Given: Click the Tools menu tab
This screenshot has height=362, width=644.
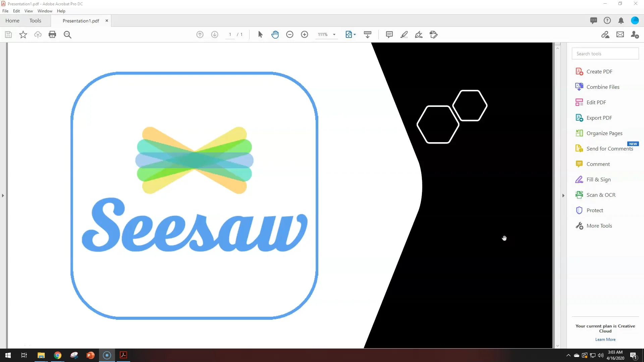Looking at the screenshot, I should pos(35,20).
